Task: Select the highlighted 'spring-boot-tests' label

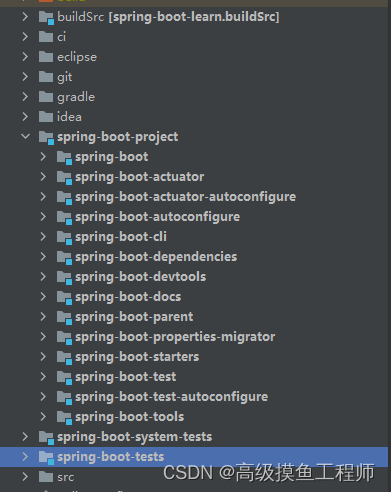Action: (x=111, y=457)
